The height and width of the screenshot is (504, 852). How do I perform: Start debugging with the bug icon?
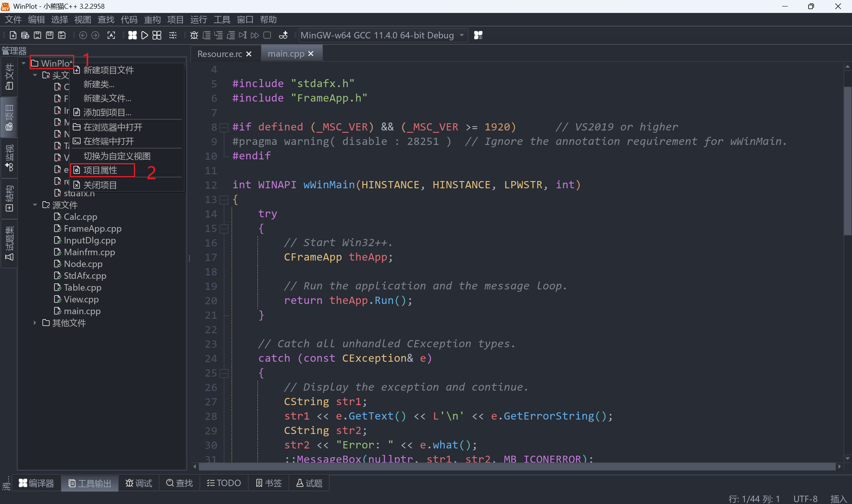click(x=194, y=35)
